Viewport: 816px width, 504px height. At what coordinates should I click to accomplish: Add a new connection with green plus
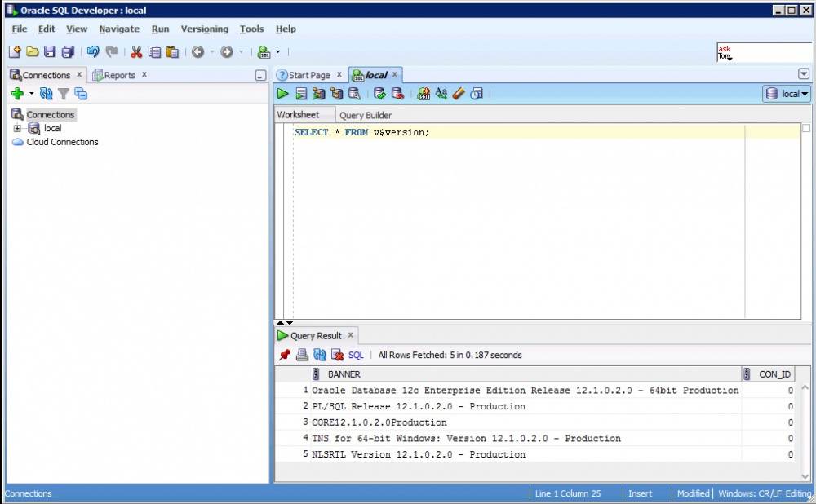(17, 94)
